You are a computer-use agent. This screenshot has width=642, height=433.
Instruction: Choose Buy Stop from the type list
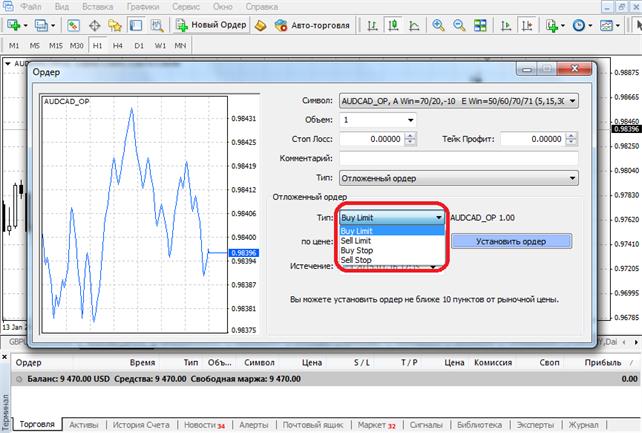(357, 251)
